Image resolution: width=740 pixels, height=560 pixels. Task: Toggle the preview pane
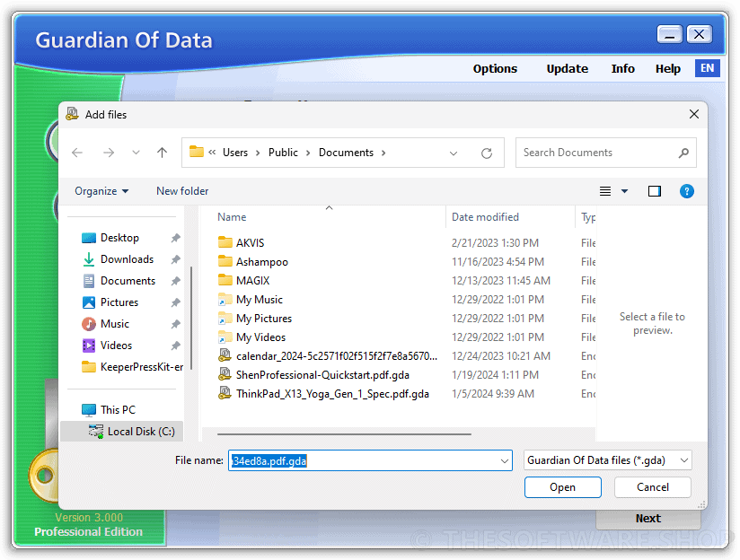[x=654, y=191]
